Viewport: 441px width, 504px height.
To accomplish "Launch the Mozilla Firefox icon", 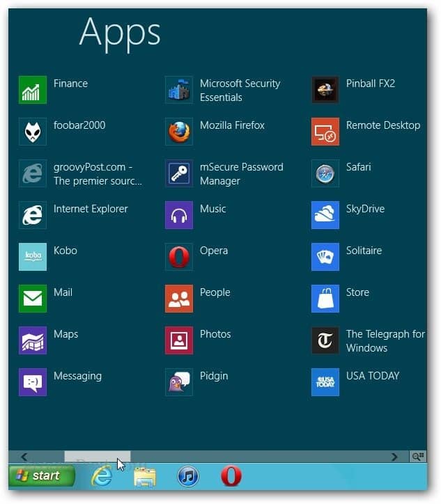I will pos(179,132).
